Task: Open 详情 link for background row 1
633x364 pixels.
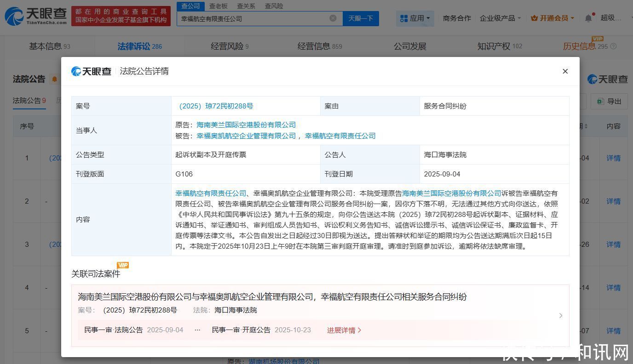Action: coord(614,158)
